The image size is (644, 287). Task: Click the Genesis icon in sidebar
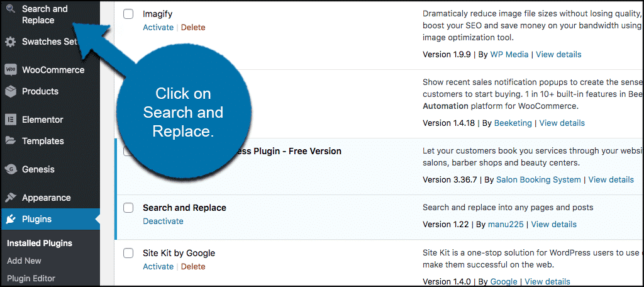(x=11, y=169)
